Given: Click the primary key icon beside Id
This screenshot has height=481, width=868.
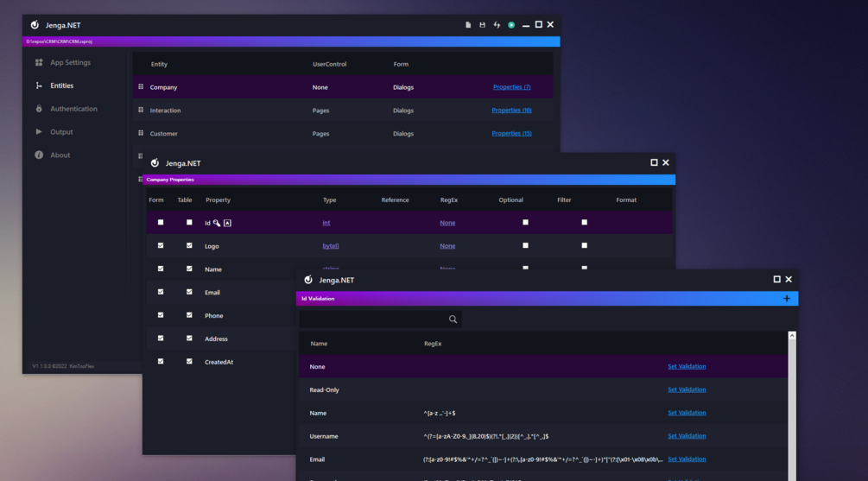Looking at the screenshot, I should (217, 223).
